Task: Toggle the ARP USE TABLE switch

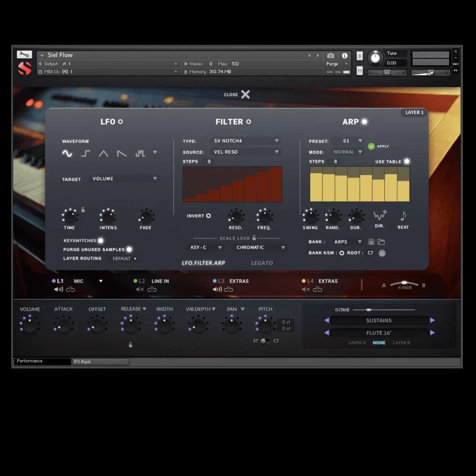Action: coord(406,161)
